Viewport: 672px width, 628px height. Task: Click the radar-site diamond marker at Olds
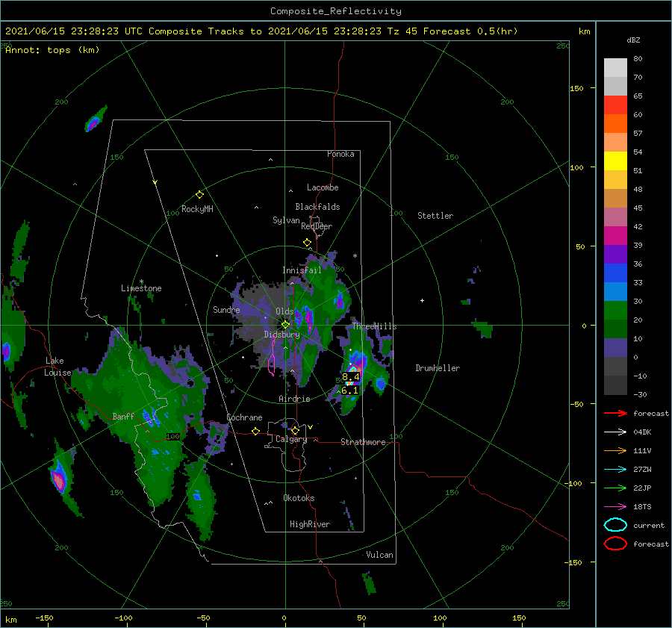click(285, 325)
